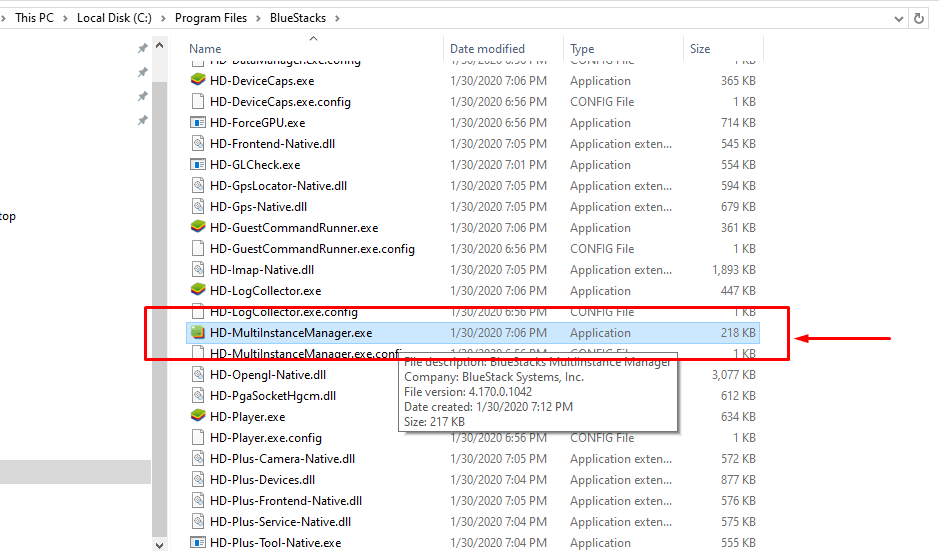The width and height of the screenshot is (939, 551).
Task: Go to This PC in breadcrumb
Action: tap(34, 18)
